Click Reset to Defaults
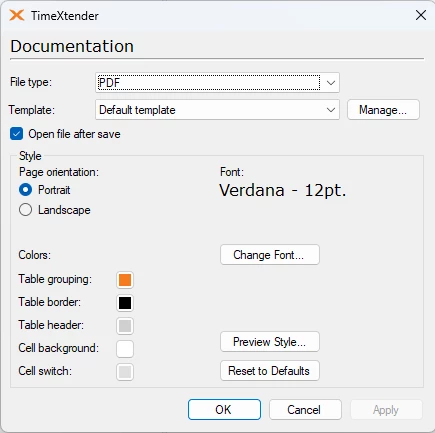The height and width of the screenshot is (433, 435). point(270,371)
